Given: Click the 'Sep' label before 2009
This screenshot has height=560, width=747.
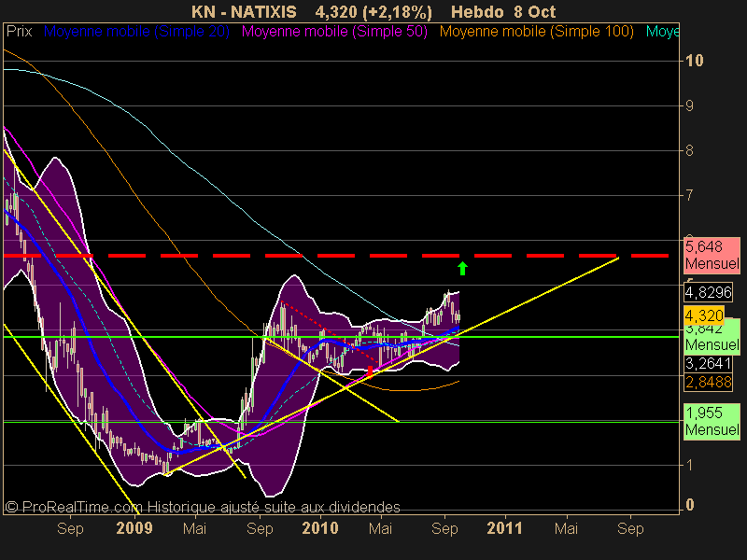Looking at the screenshot, I should click(70, 528).
